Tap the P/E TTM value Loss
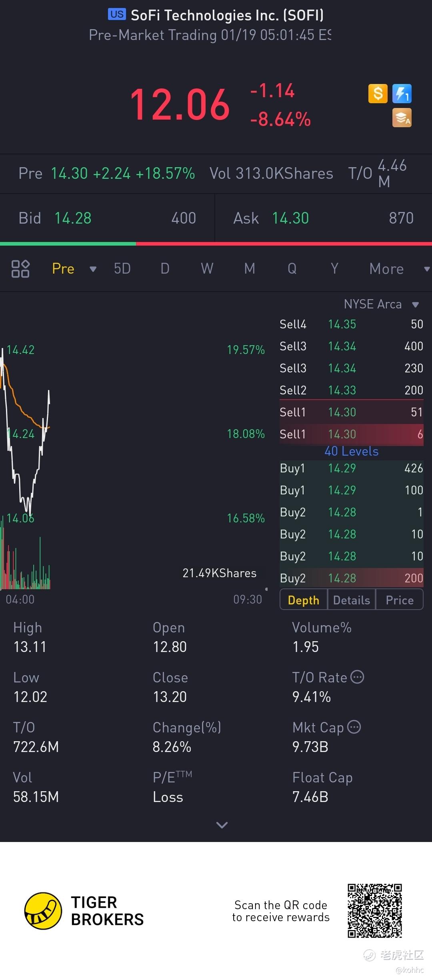The height and width of the screenshot is (980, 432). [168, 797]
